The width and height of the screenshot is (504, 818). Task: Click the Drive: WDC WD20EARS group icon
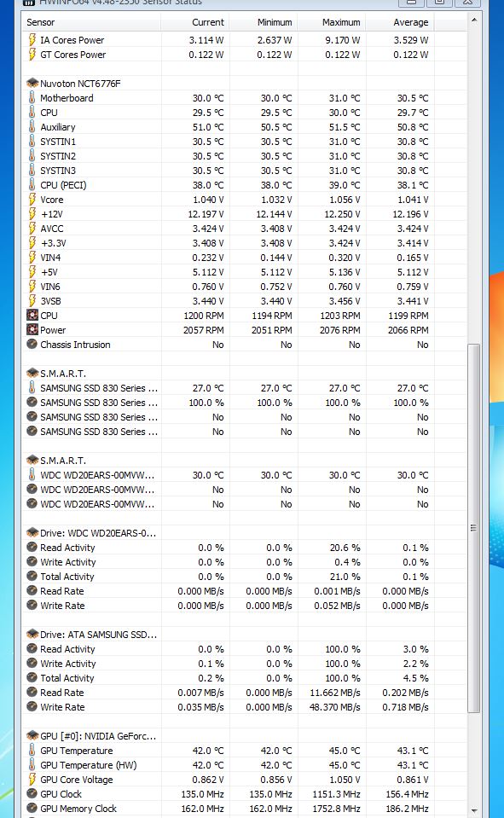click(x=32, y=532)
